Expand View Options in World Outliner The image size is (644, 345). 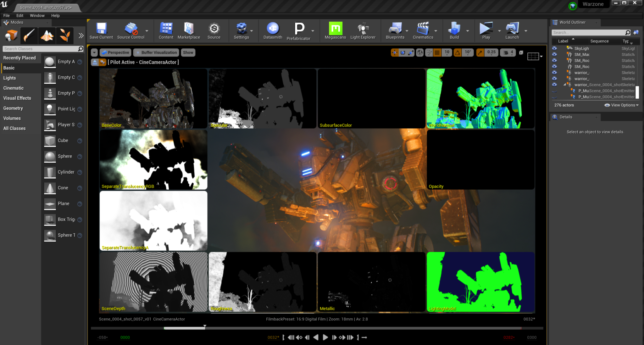pyautogui.click(x=621, y=105)
